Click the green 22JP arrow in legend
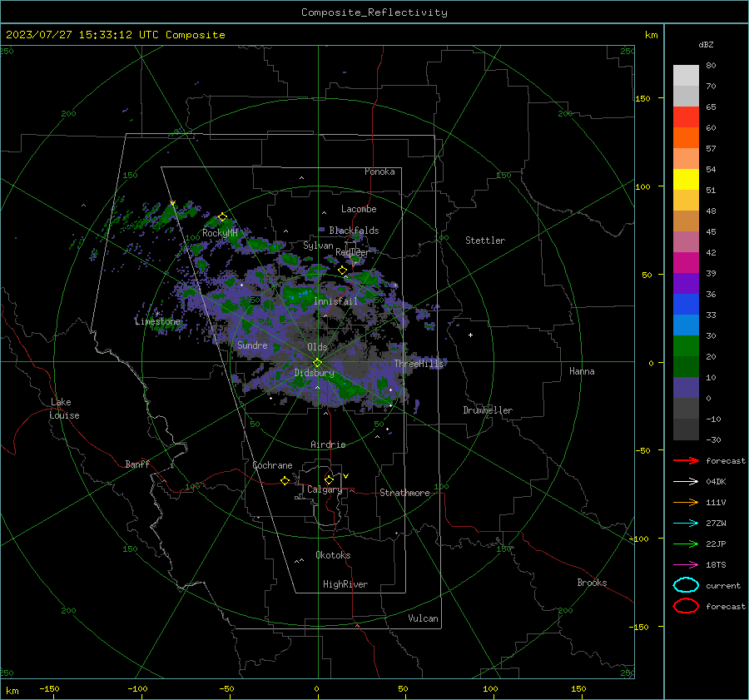749x700 pixels. pos(686,544)
